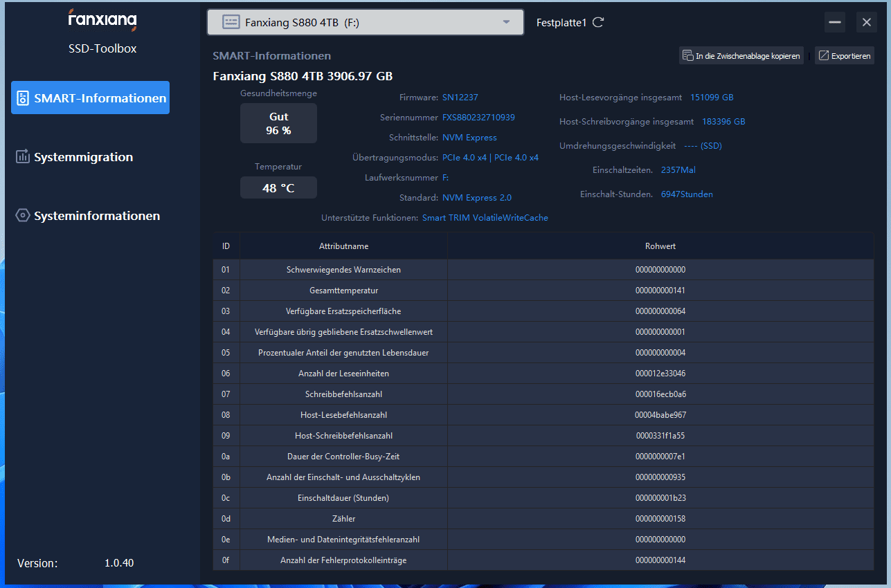Click the ---- (SSD) rotation speed value
This screenshot has width=891, height=588.
click(x=703, y=146)
